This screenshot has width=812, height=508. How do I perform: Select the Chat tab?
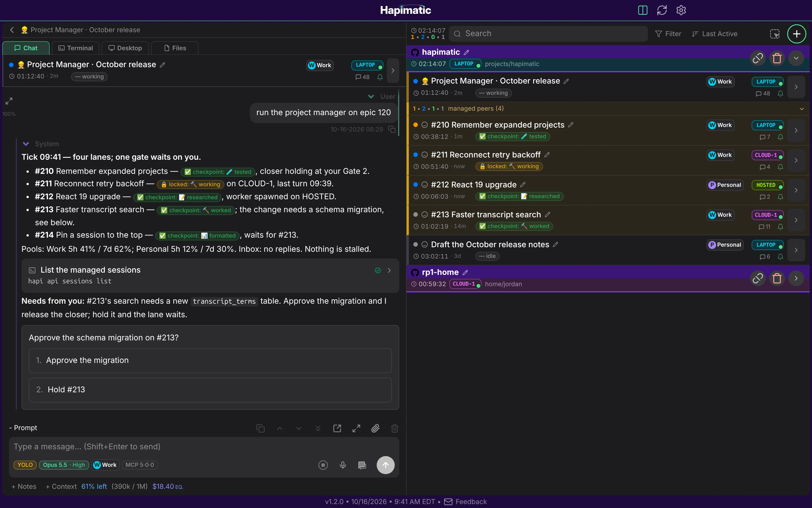(x=26, y=48)
